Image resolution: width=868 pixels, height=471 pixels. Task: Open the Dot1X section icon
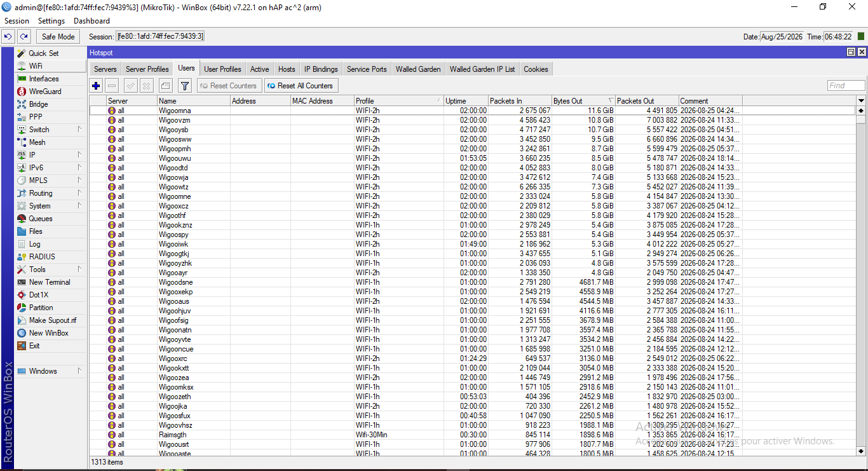coord(22,295)
